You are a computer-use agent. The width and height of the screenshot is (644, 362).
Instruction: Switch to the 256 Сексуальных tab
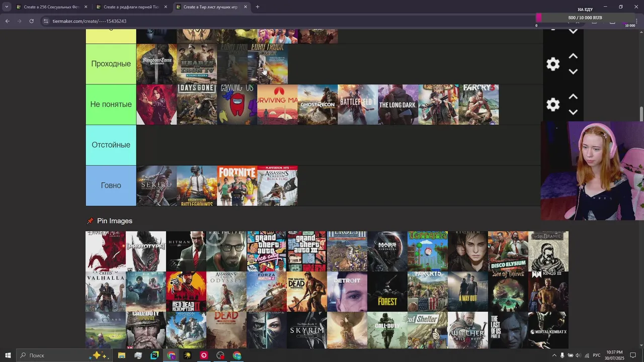51,7
